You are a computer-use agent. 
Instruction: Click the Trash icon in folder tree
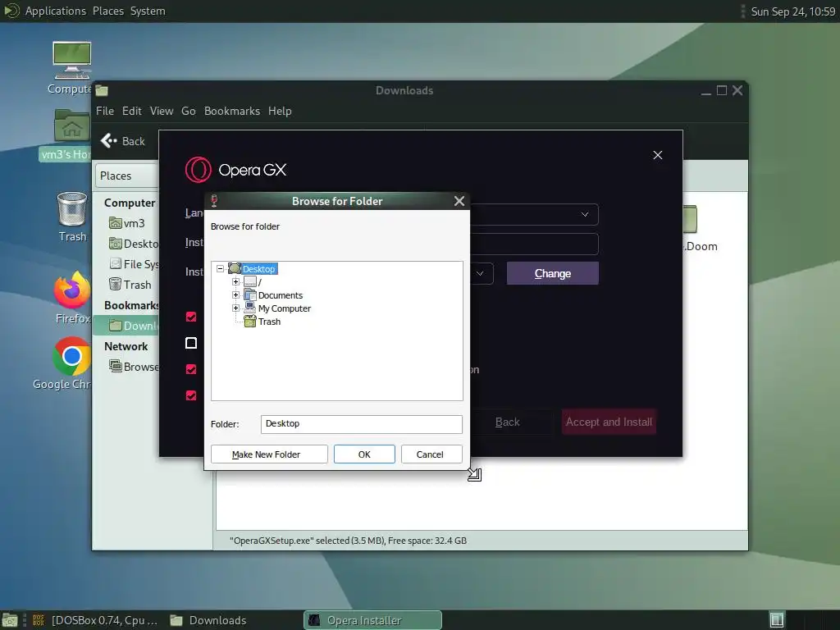(249, 322)
